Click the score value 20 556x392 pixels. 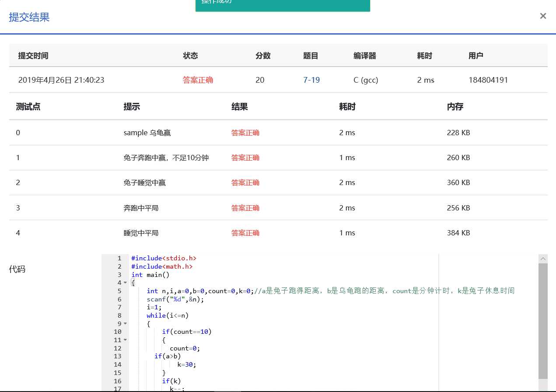260,80
